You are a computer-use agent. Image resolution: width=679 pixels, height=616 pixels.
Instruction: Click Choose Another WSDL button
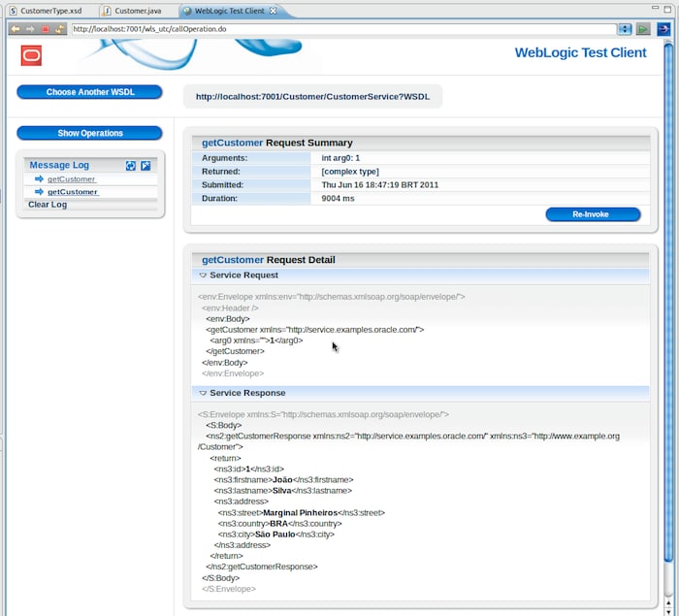point(89,92)
